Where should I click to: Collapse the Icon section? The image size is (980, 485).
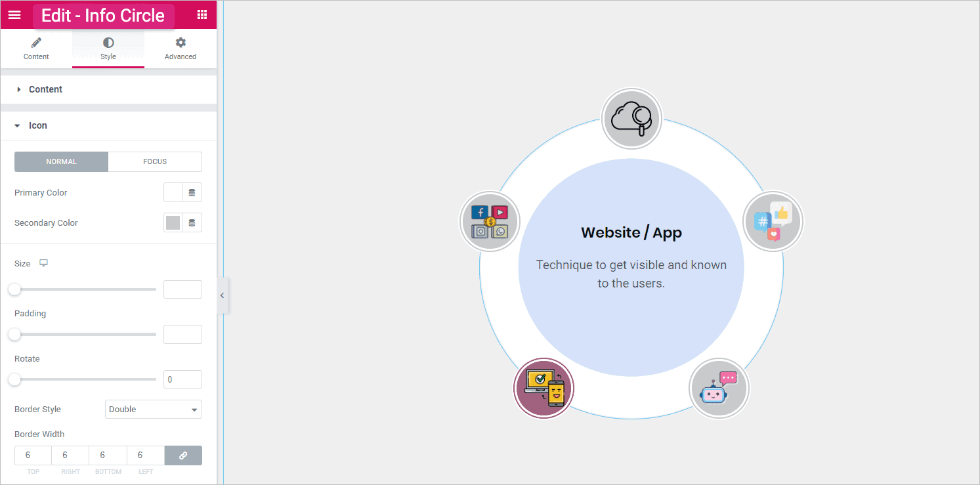pyautogui.click(x=108, y=125)
